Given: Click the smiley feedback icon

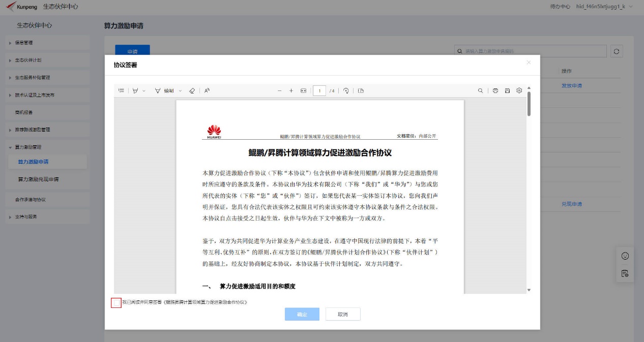Looking at the screenshot, I should click(x=625, y=256).
